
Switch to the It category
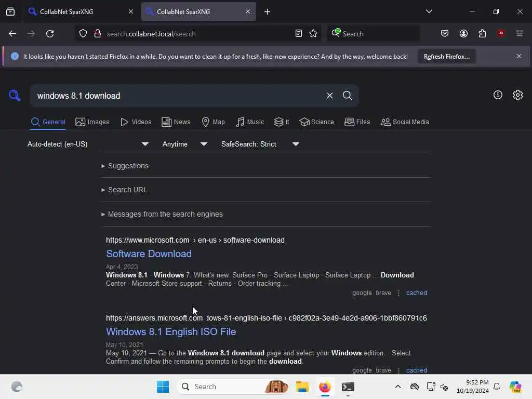(282, 122)
